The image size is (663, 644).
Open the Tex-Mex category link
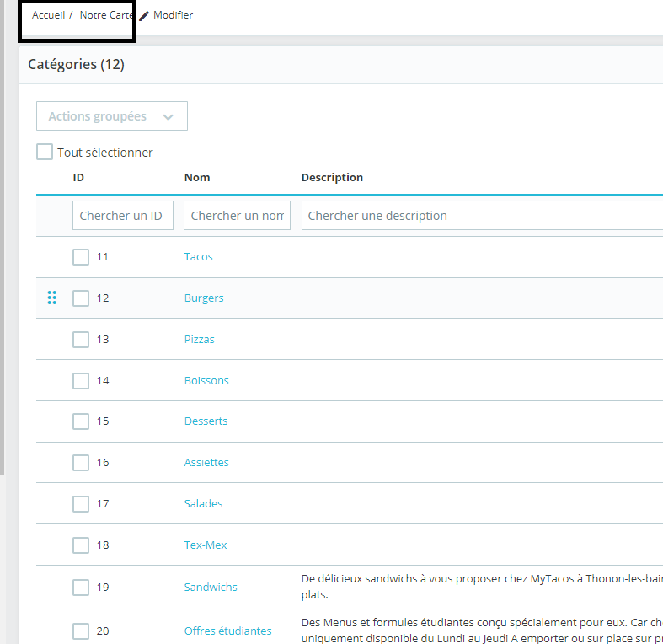point(206,545)
